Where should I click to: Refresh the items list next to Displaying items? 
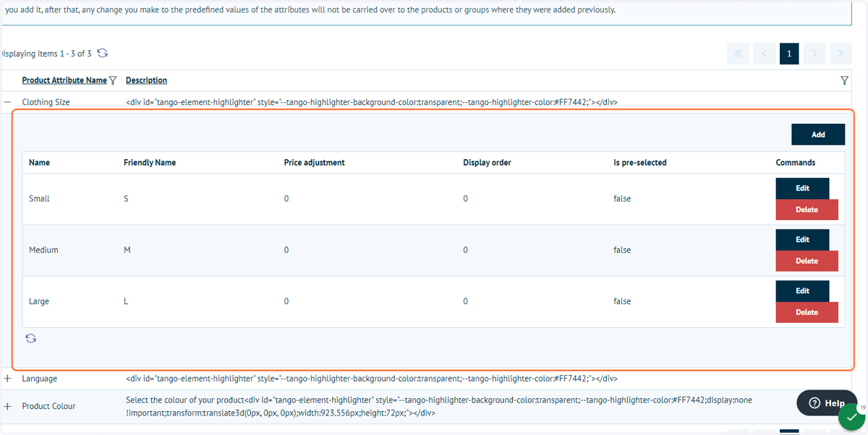click(x=103, y=54)
